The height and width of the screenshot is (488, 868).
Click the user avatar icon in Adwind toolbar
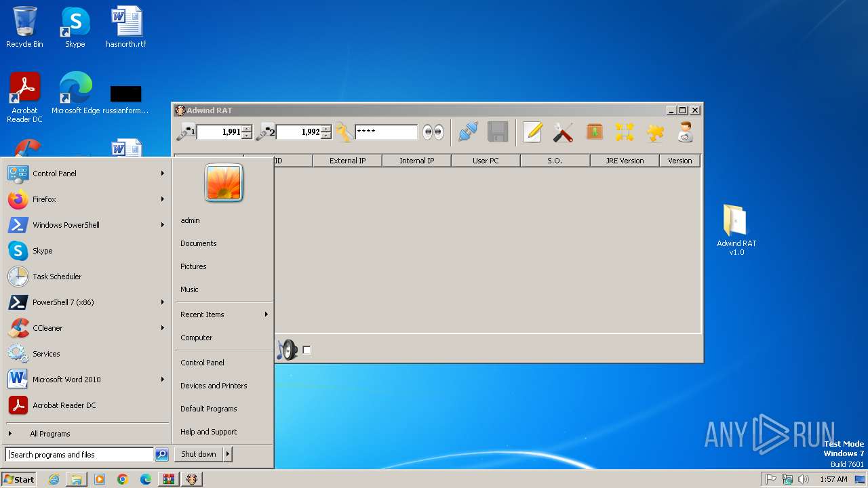pos(685,132)
